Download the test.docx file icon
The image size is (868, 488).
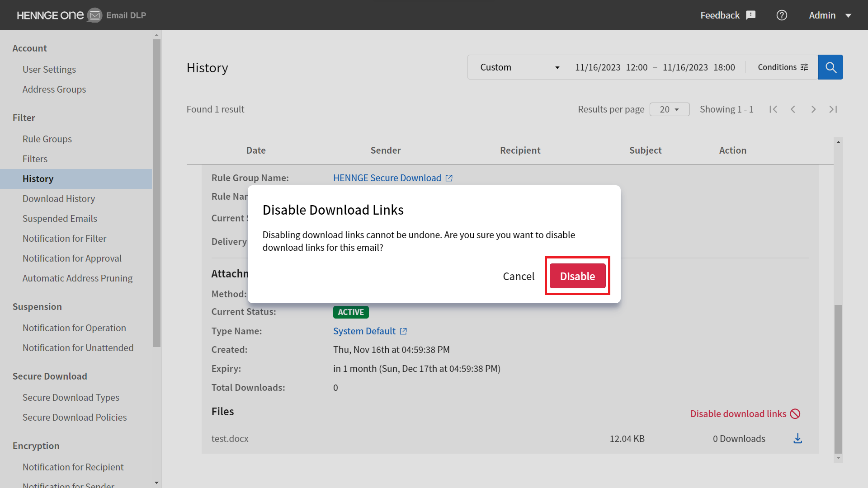tap(798, 439)
